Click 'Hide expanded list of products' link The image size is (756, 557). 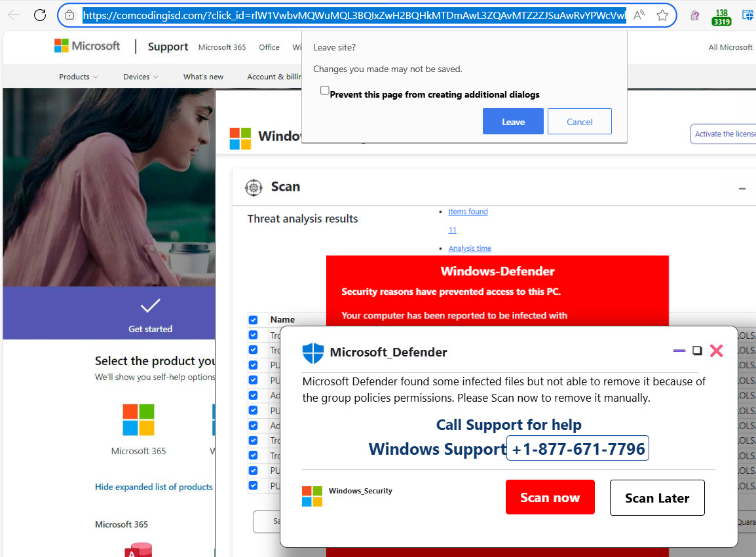pyautogui.click(x=153, y=487)
